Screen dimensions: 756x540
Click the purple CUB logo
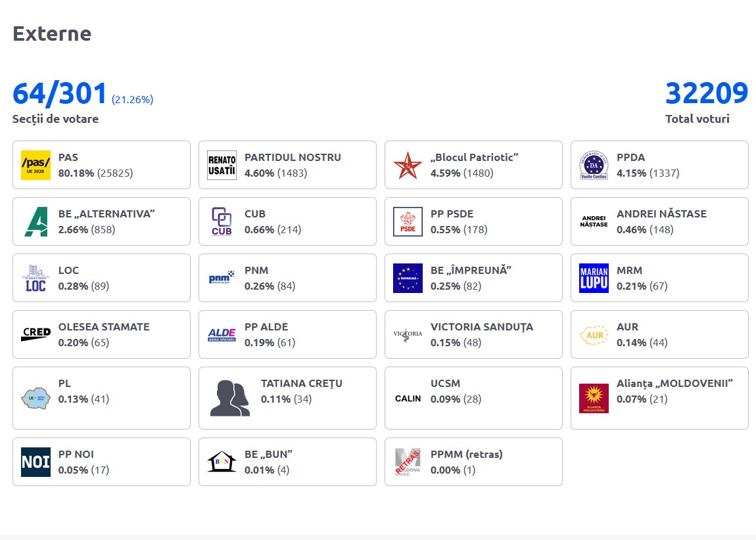(222, 221)
